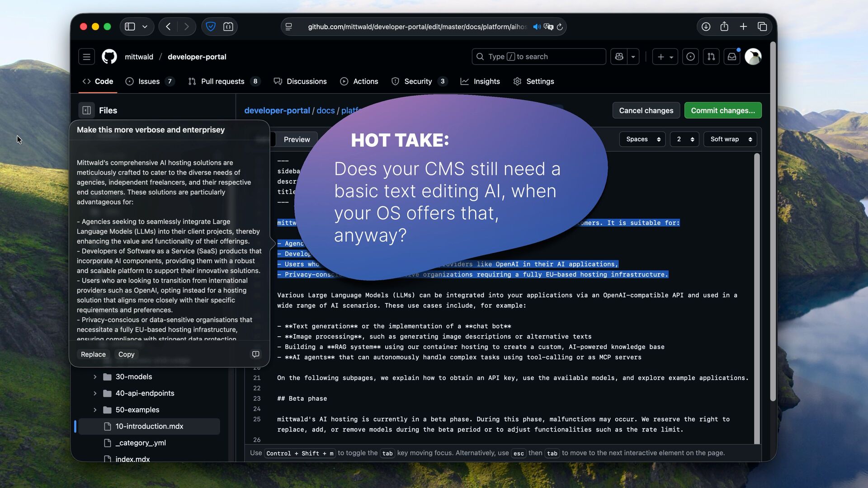
Task: Open the Copilot icon in header
Action: 619,56
